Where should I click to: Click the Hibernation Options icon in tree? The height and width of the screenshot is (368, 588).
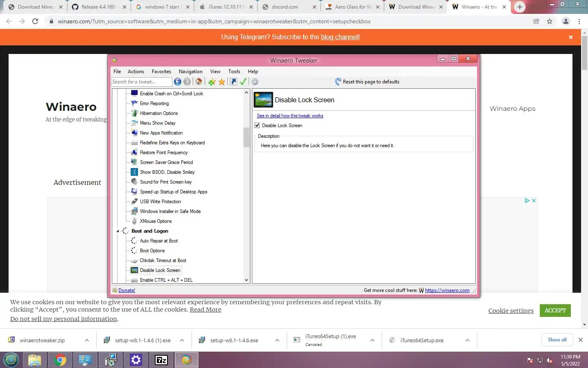point(134,113)
